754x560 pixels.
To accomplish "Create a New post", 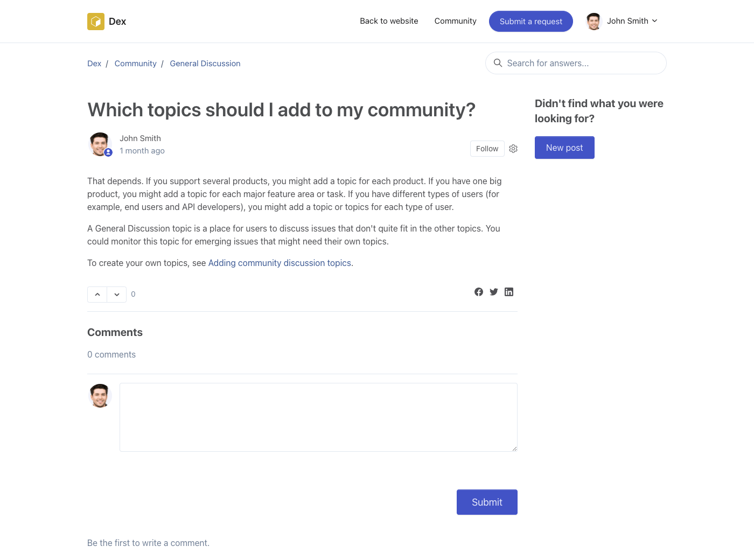I will pos(564,148).
